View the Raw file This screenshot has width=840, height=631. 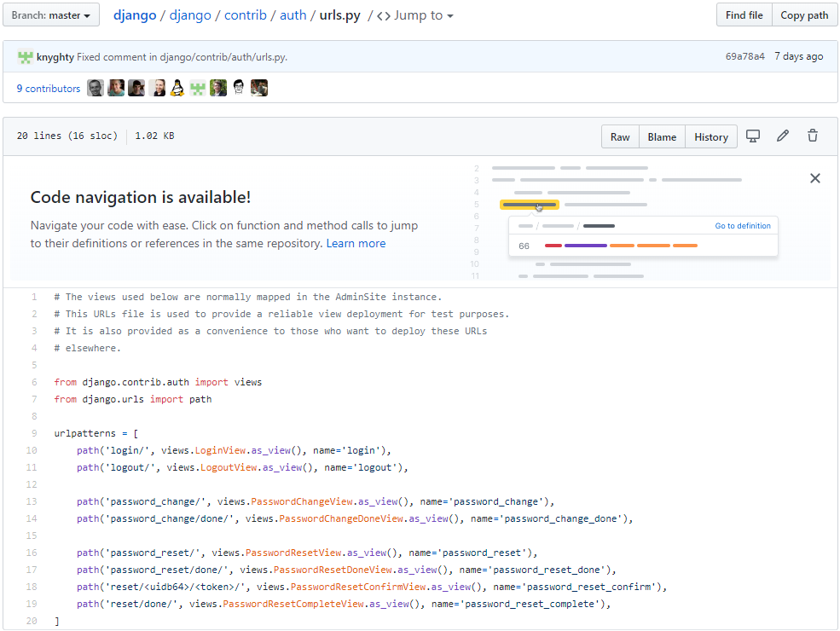[620, 137]
